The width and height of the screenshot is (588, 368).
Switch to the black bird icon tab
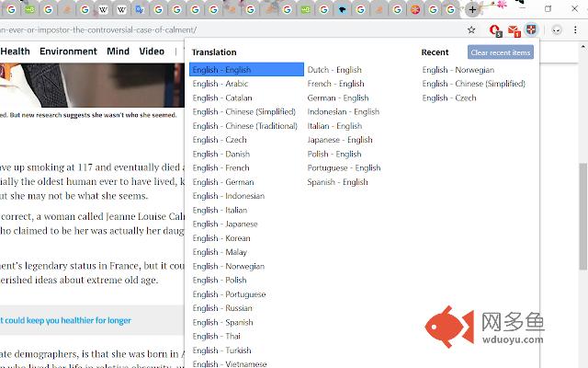tap(342, 10)
